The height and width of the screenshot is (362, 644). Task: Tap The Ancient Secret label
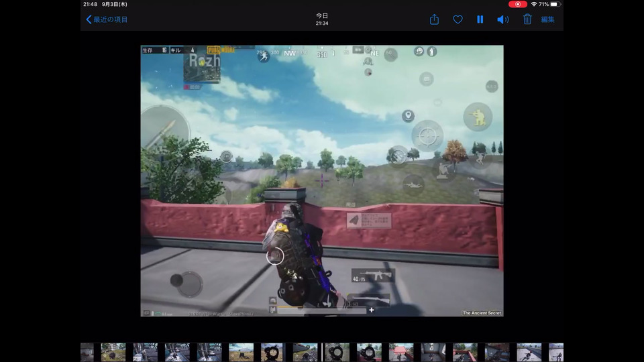[x=482, y=313]
